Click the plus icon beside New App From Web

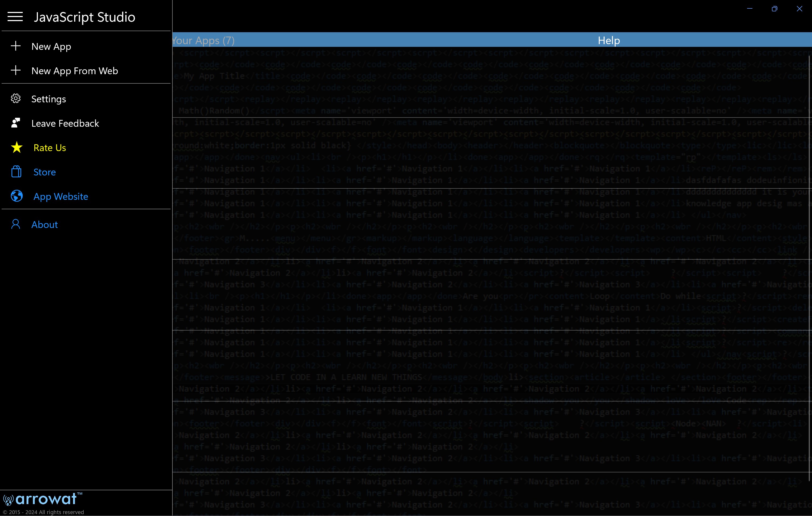[x=15, y=70]
